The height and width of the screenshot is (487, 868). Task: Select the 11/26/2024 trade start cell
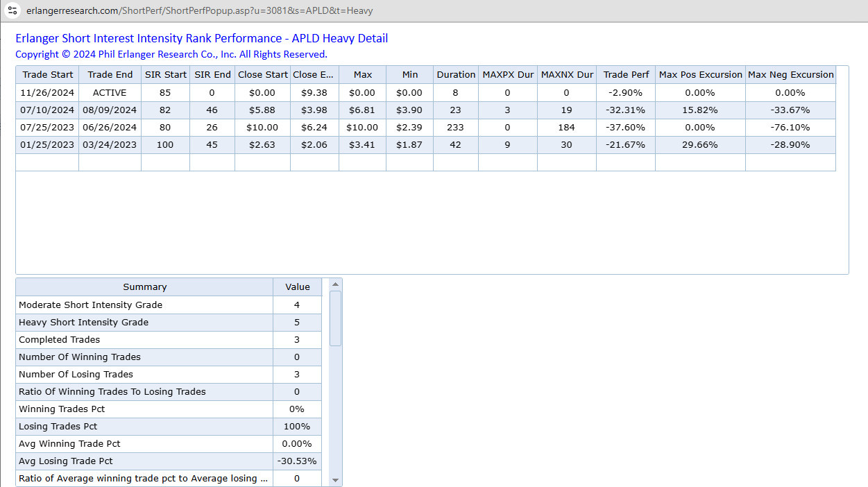tap(47, 93)
